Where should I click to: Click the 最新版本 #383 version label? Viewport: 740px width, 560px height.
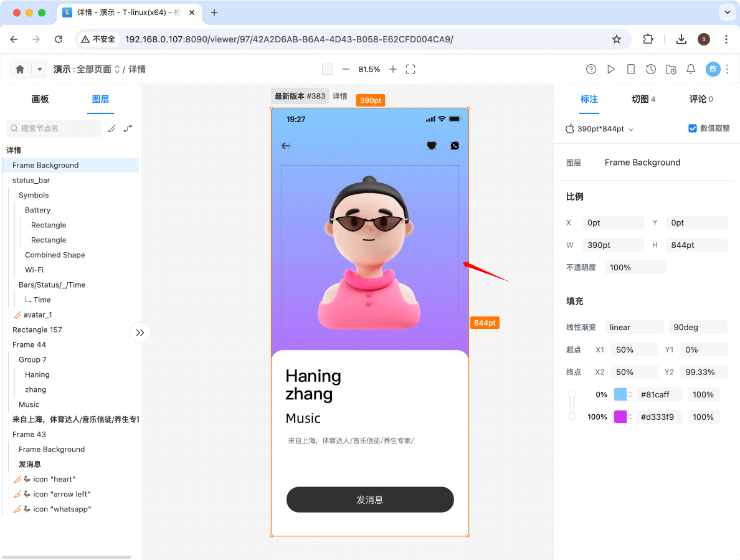click(300, 97)
